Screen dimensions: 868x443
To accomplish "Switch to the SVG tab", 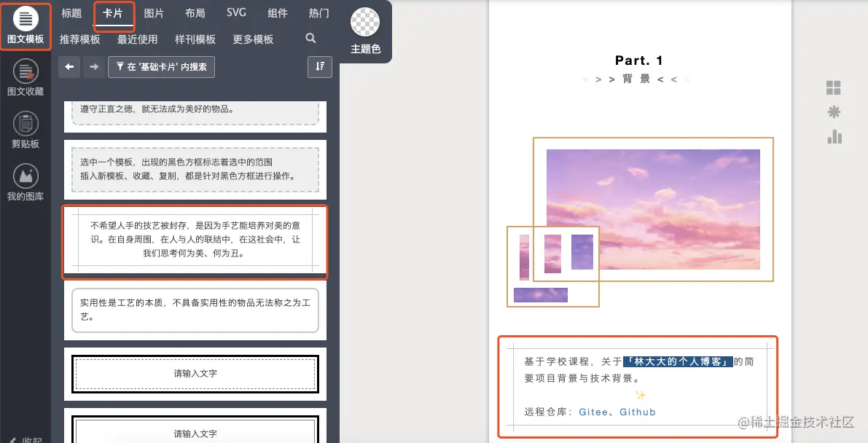I will click(236, 12).
